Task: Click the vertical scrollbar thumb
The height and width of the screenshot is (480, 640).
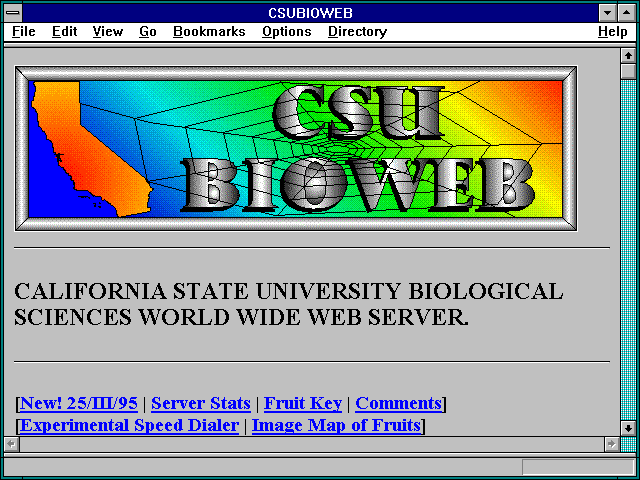Action: pos(628,71)
